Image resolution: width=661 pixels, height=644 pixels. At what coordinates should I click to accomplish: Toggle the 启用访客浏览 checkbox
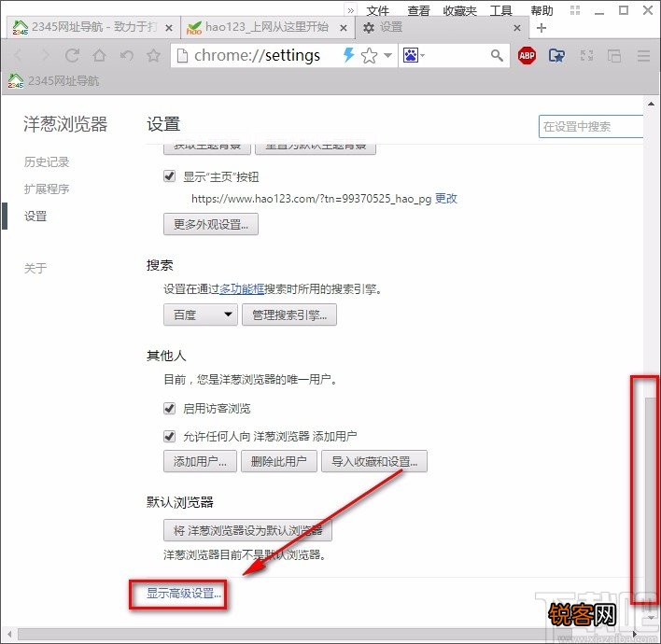(170, 408)
